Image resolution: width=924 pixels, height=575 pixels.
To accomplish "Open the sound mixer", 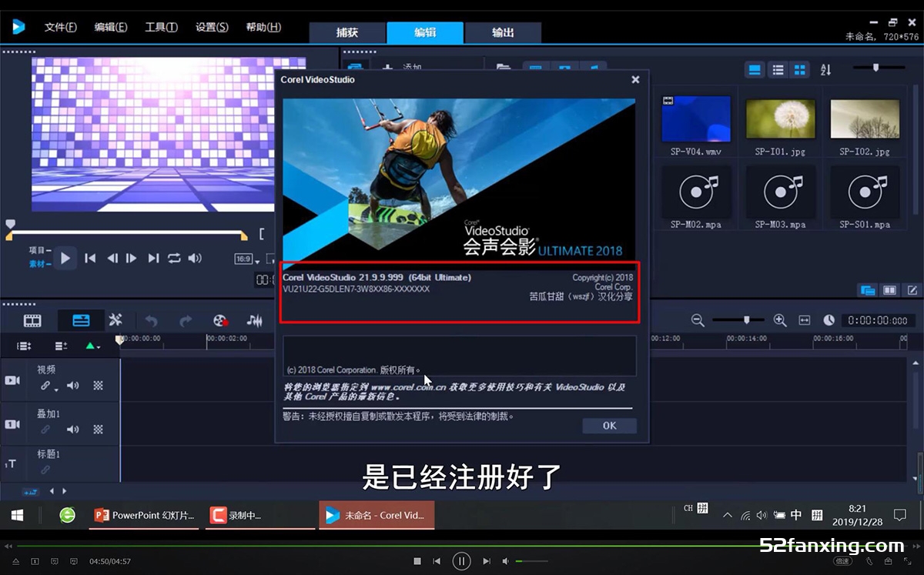I will tap(254, 320).
